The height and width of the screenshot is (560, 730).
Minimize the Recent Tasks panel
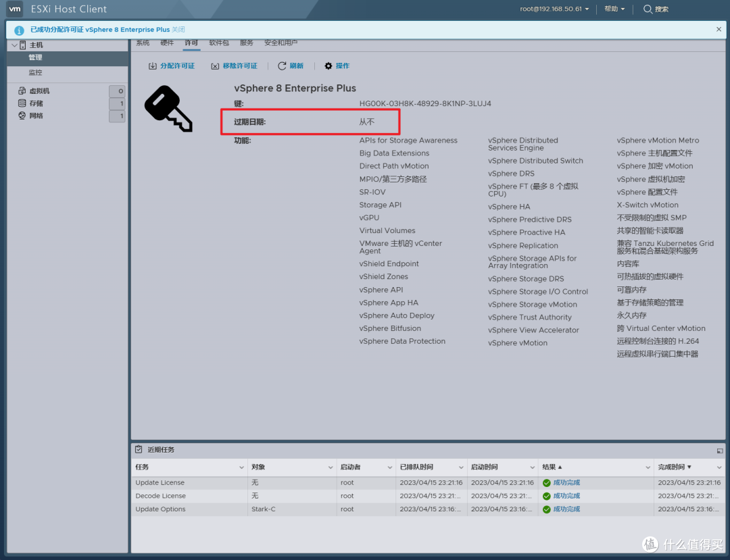point(720,451)
